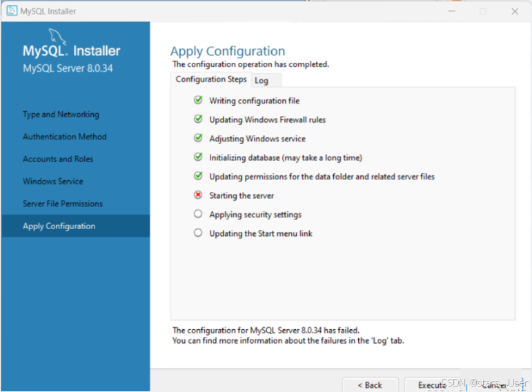Click 'configuration for MySQL Server 8.0.34 has failed' message
Screen dimensions: 532x392
[266, 330]
